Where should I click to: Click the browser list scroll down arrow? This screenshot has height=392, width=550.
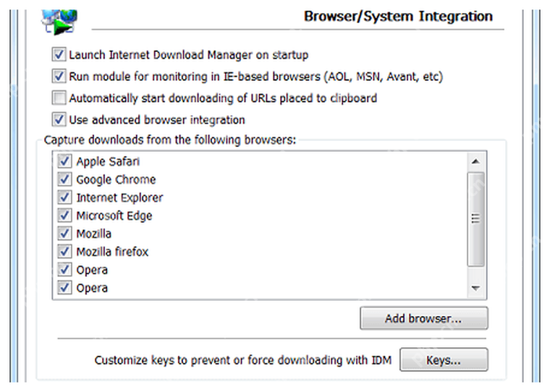click(x=475, y=289)
